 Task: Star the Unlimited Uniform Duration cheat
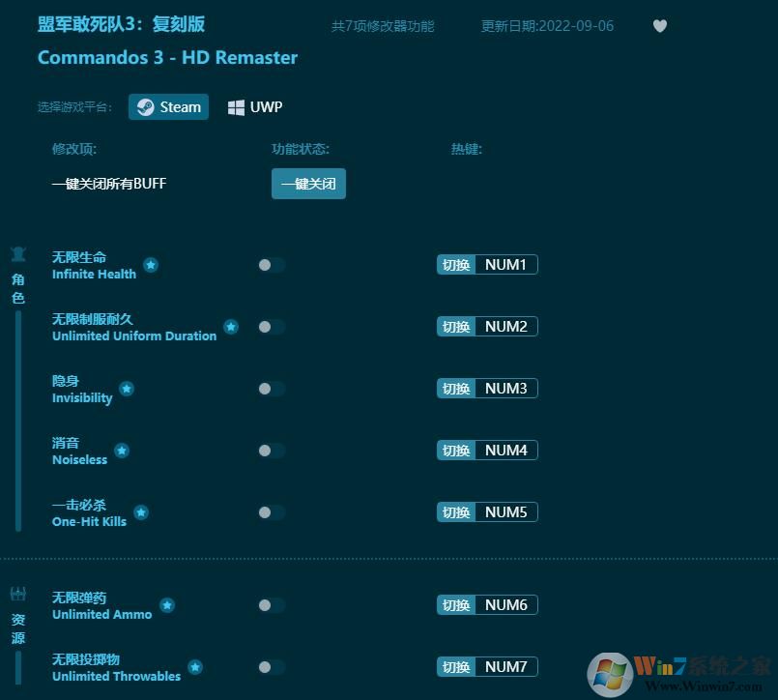pos(231,327)
